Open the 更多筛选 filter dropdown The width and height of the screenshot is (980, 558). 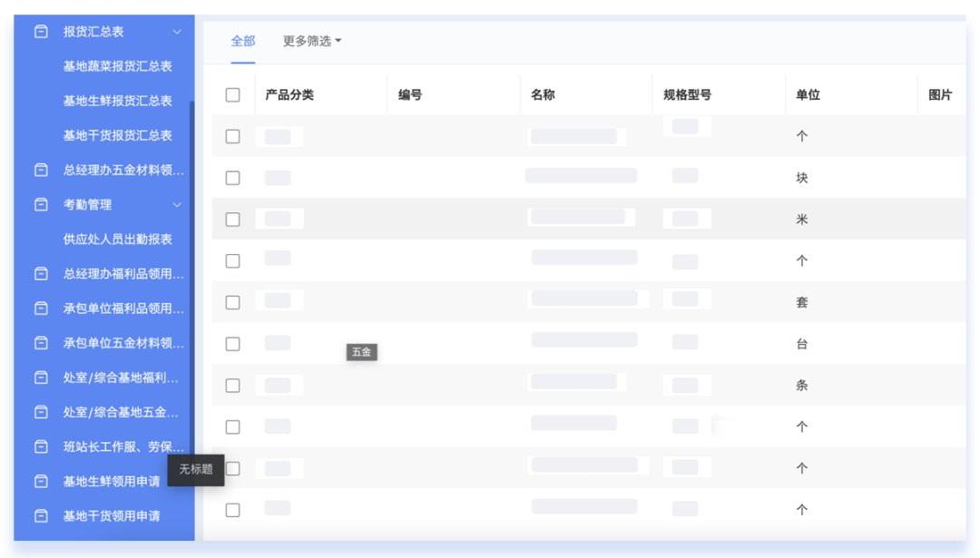click(306, 41)
